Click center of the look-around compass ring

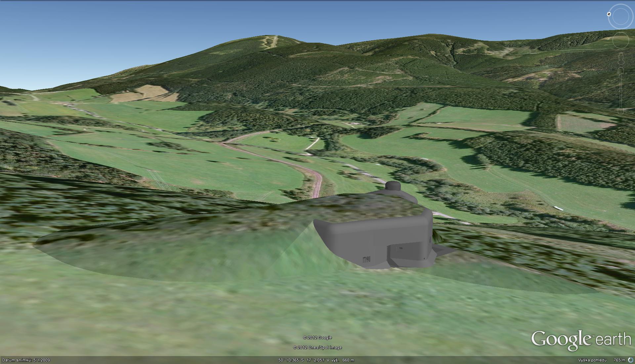(x=621, y=16)
